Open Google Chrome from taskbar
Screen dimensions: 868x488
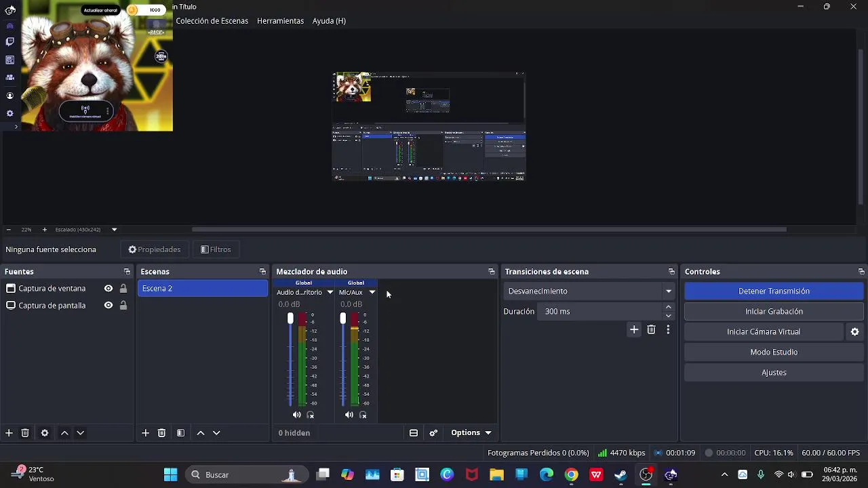(x=571, y=475)
